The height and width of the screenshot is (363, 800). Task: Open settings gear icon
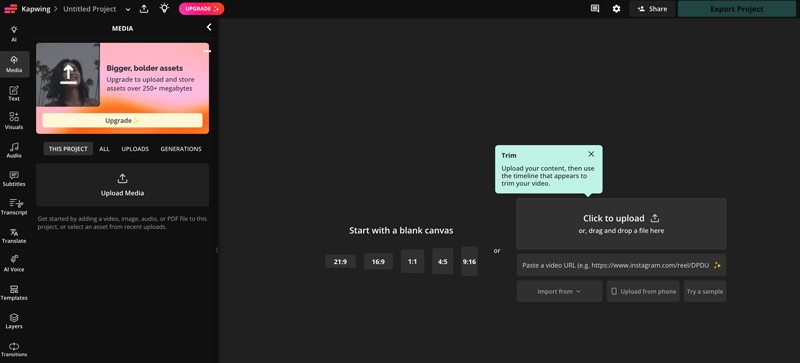pyautogui.click(x=616, y=9)
